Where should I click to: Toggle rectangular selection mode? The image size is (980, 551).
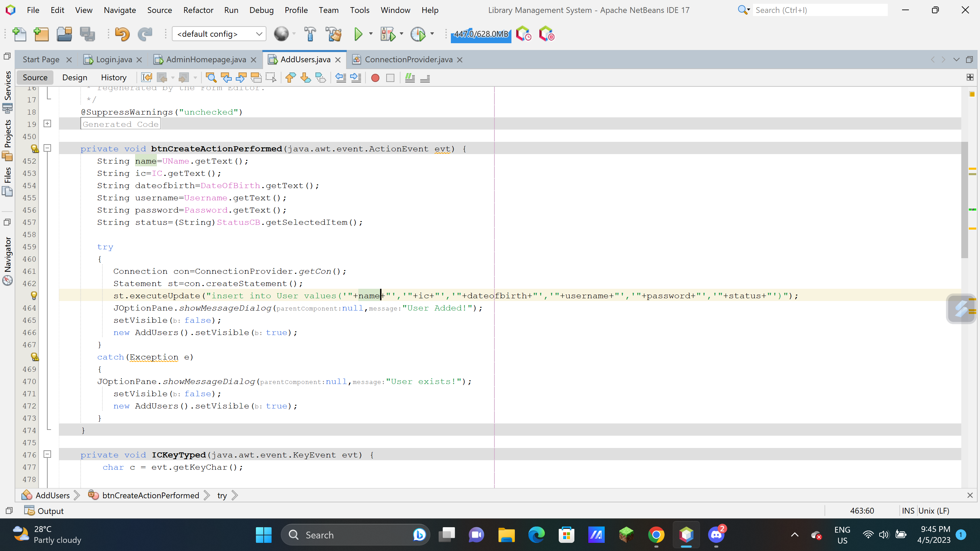[271, 78]
